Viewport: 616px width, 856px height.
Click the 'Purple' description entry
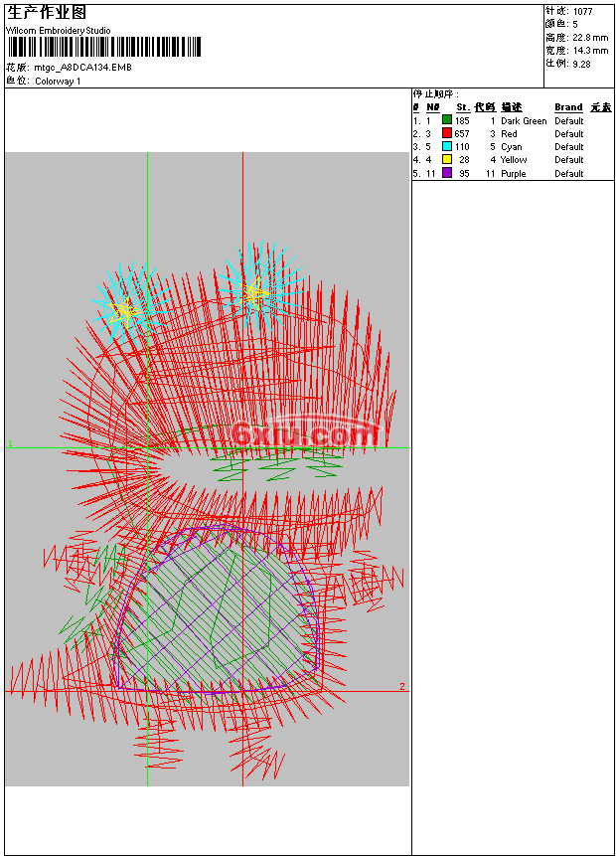514,174
